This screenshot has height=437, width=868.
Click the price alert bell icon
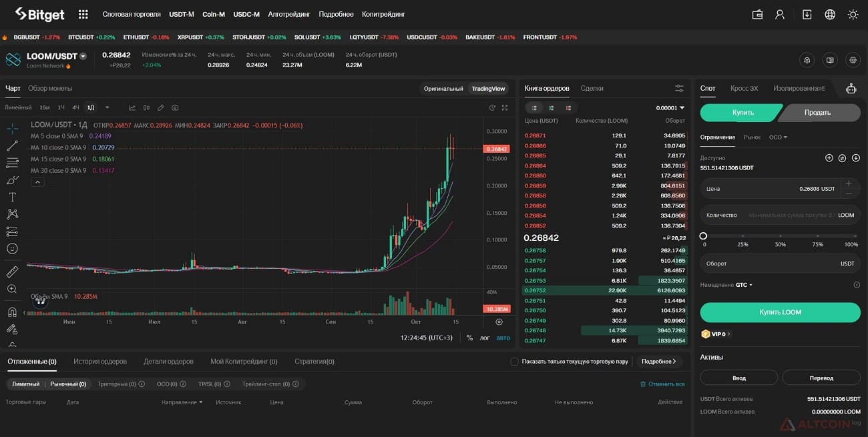coord(807,59)
